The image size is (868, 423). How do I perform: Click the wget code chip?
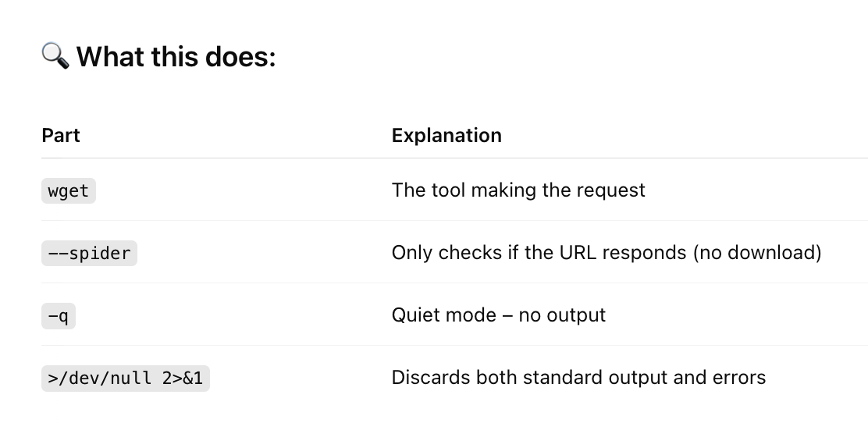69,191
